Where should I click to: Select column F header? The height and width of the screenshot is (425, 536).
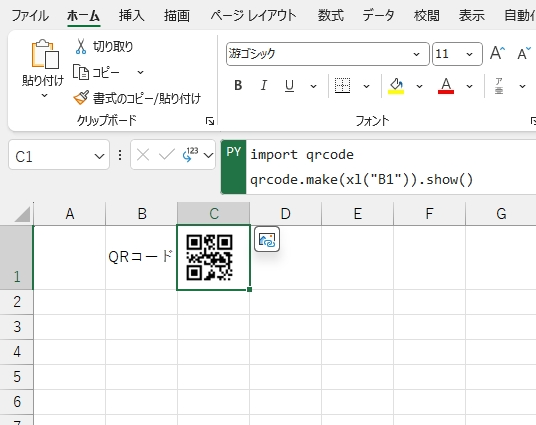429,214
